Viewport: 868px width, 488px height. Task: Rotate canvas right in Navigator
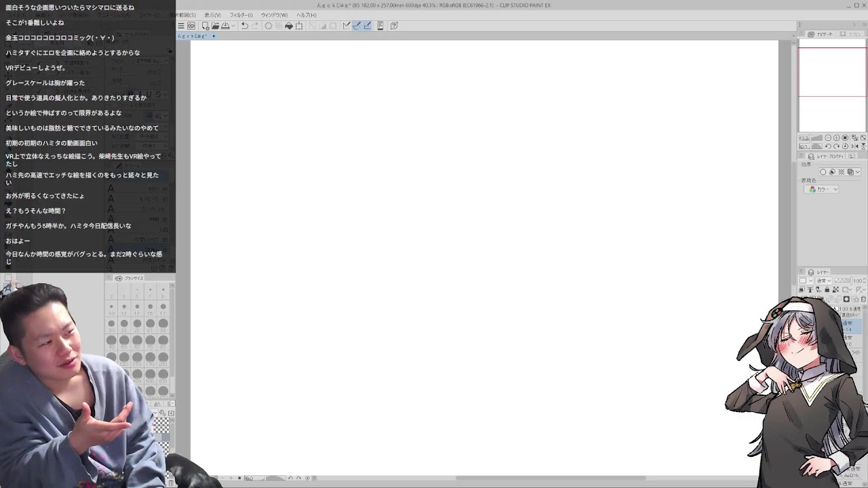click(837, 146)
